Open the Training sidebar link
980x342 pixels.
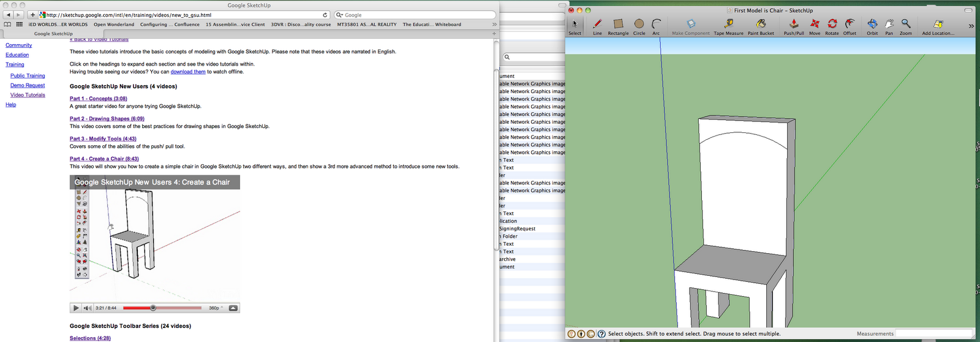15,64
